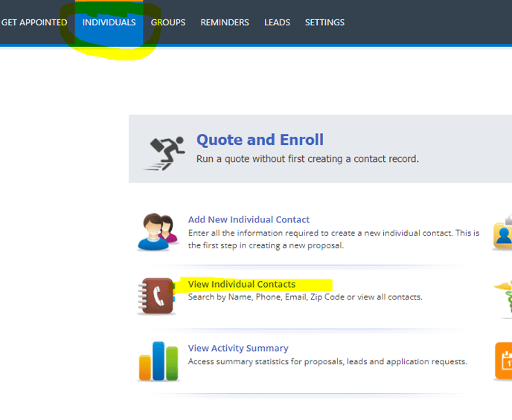
Task: Click the Quote and Enroll heading link
Action: coord(260,140)
